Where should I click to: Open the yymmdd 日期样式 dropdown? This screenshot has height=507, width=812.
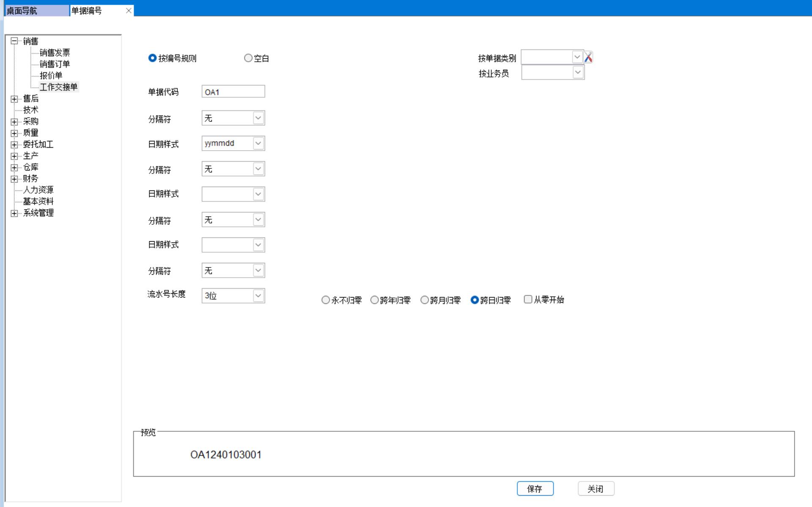pos(258,143)
